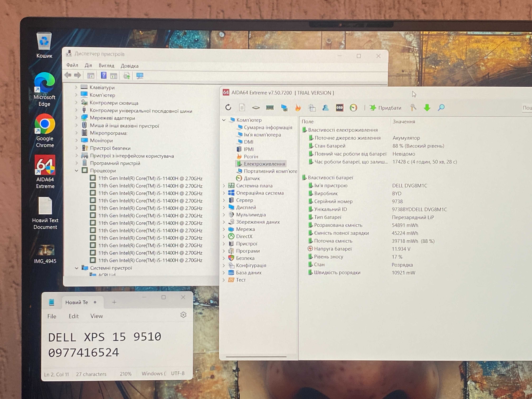Select the Google Chrome desktop shortcut
This screenshot has height=399, width=532.
[x=45, y=131]
